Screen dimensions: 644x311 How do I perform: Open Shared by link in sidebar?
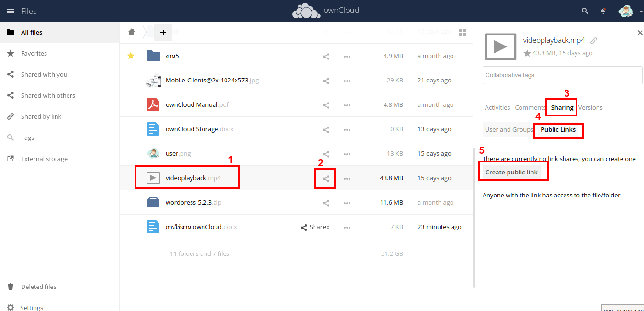tap(41, 117)
